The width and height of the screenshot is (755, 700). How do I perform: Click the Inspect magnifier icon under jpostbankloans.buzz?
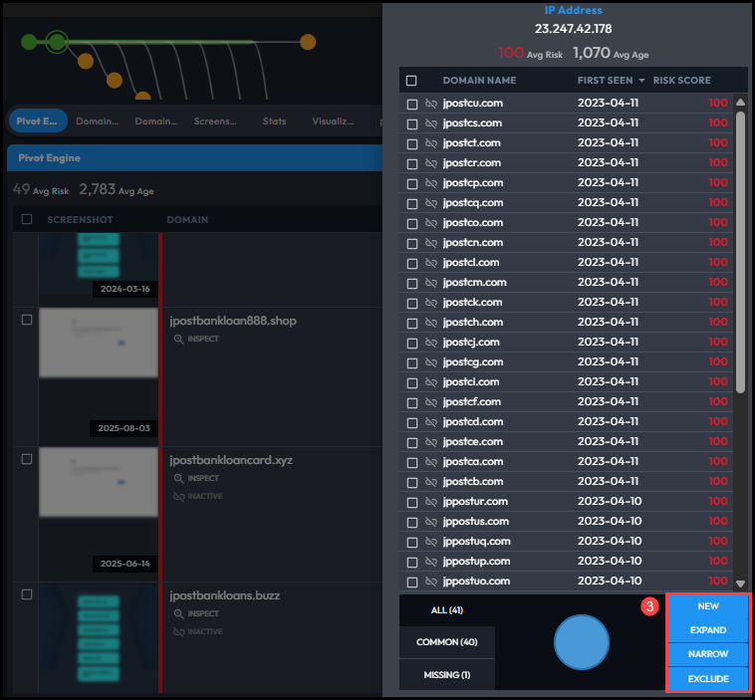[x=179, y=613]
